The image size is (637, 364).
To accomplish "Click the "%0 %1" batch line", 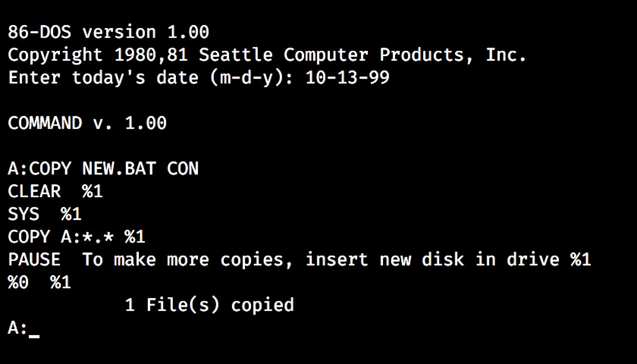I will click(x=39, y=282).
